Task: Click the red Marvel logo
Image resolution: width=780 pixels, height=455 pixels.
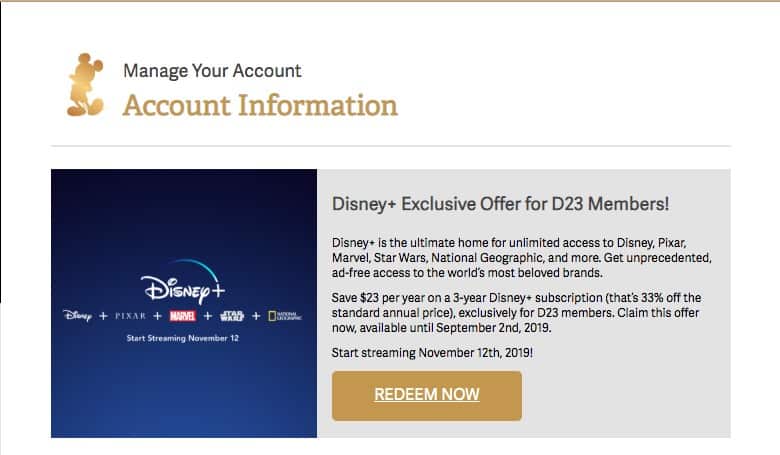Action: pos(183,316)
